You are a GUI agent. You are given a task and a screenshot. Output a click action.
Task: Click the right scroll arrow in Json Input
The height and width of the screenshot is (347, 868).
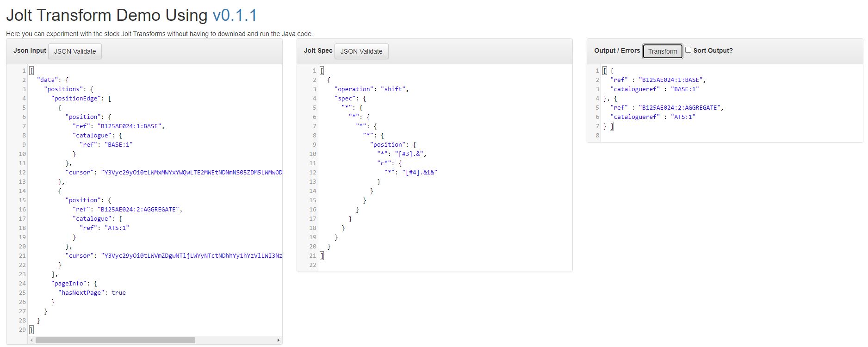(x=278, y=340)
